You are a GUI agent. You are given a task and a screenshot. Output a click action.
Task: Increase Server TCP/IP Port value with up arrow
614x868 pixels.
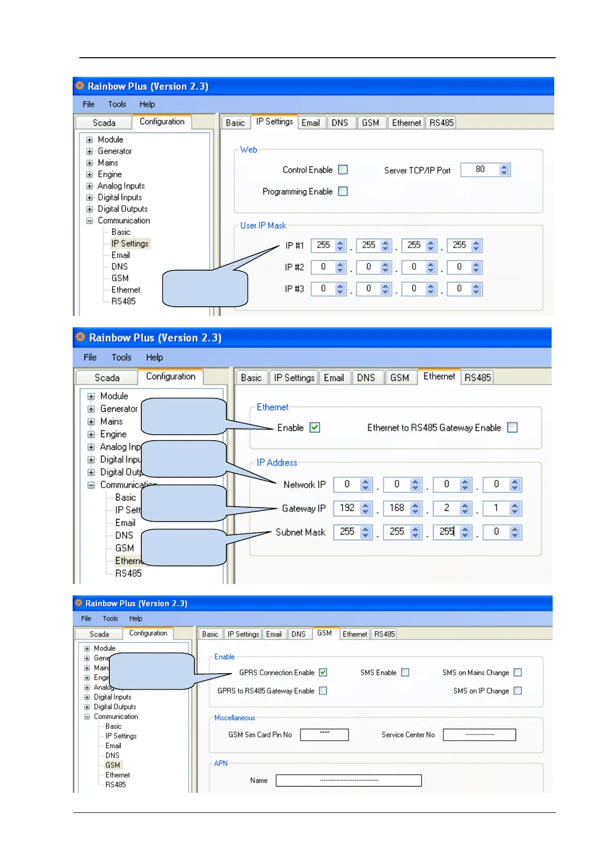point(504,166)
